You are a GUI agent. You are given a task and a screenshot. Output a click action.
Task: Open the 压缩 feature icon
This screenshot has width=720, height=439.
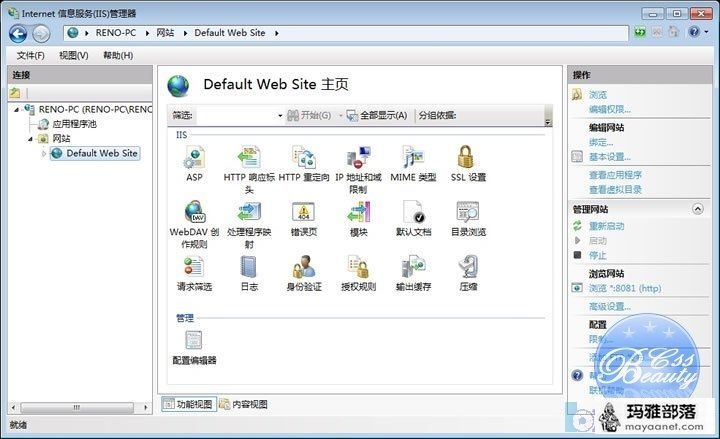(x=467, y=268)
